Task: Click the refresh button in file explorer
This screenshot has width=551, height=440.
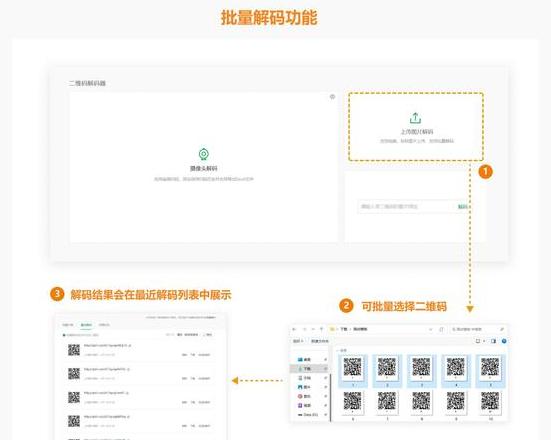Action: tap(442, 329)
